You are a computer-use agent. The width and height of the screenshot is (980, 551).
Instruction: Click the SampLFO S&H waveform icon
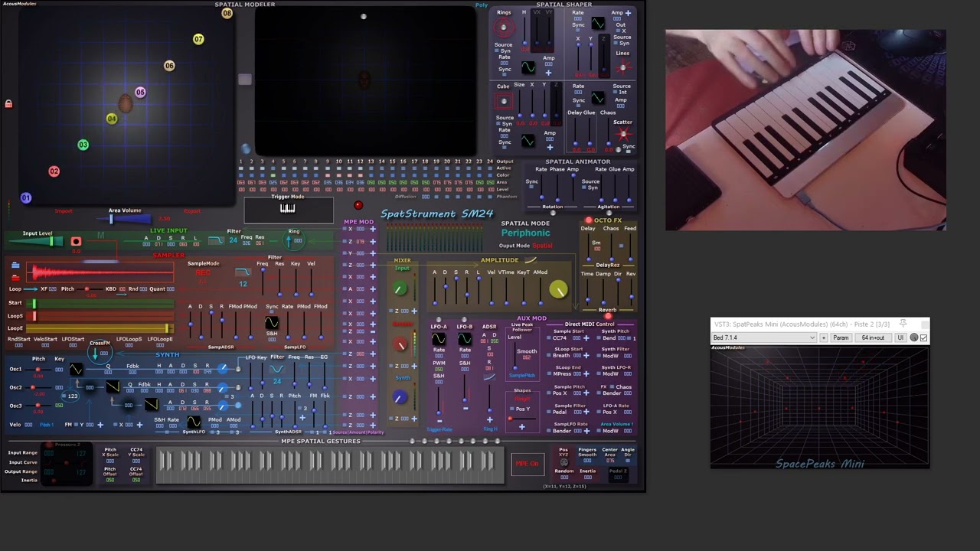pyautogui.click(x=272, y=323)
